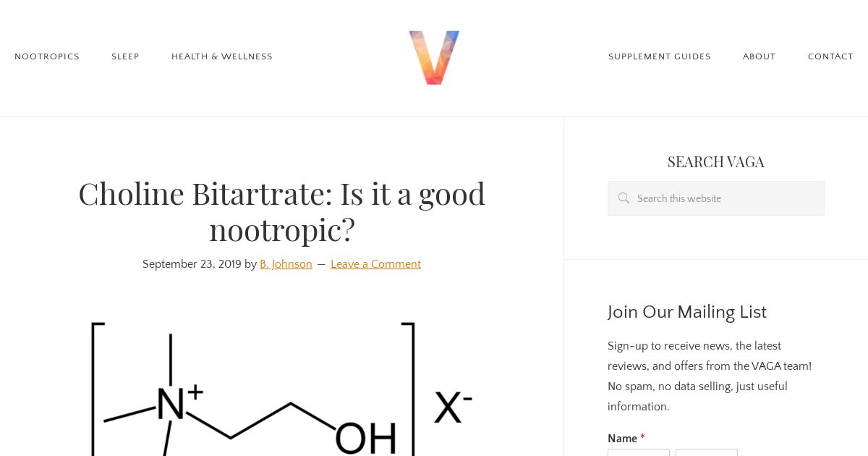Open the Nootropics menu item
This screenshot has width=868, height=456.
[x=47, y=56]
